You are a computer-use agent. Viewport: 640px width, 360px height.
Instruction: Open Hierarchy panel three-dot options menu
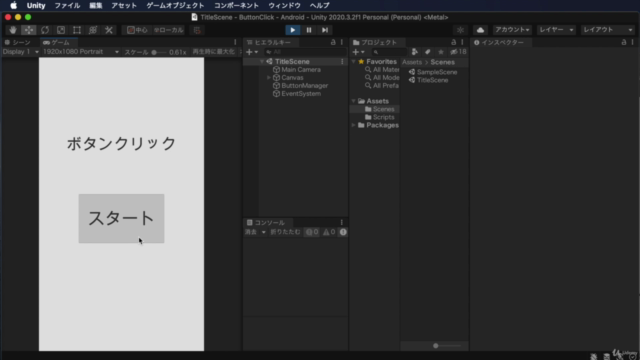click(342, 42)
